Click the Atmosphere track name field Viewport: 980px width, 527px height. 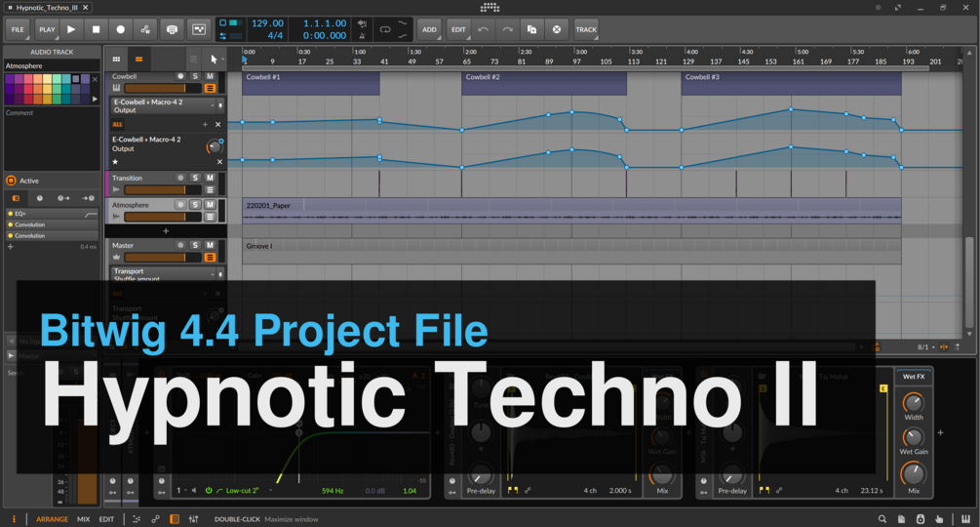[52, 65]
